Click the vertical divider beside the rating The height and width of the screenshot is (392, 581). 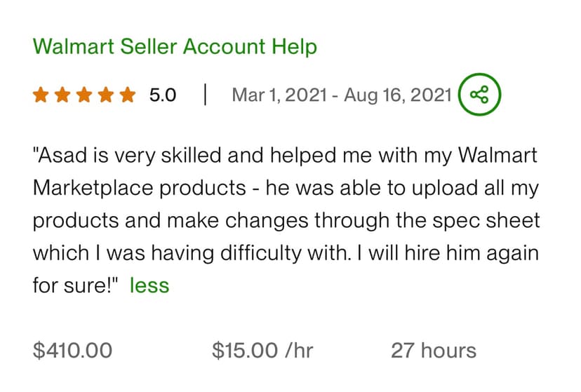coord(205,95)
